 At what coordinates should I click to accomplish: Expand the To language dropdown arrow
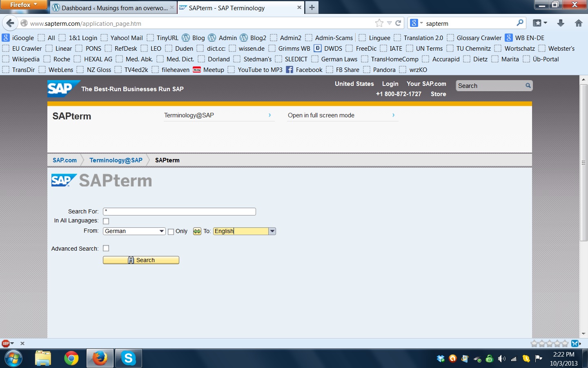coord(272,231)
